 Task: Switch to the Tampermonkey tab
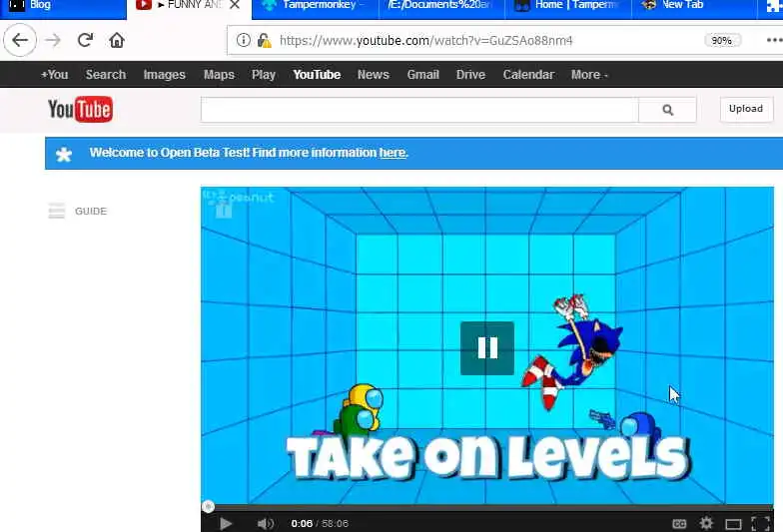tap(316, 6)
